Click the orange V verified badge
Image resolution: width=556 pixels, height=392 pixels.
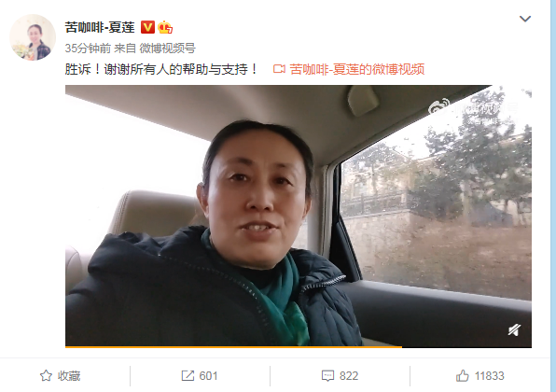[x=147, y=27]
